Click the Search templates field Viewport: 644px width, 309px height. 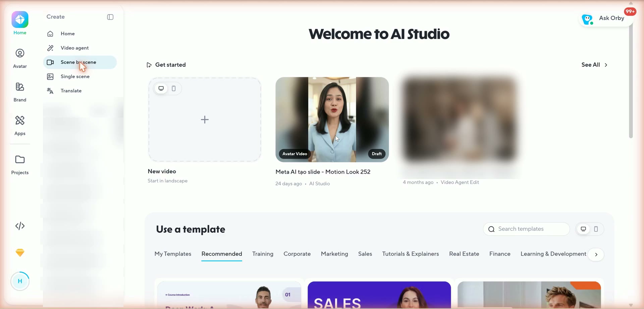[526, 229]
